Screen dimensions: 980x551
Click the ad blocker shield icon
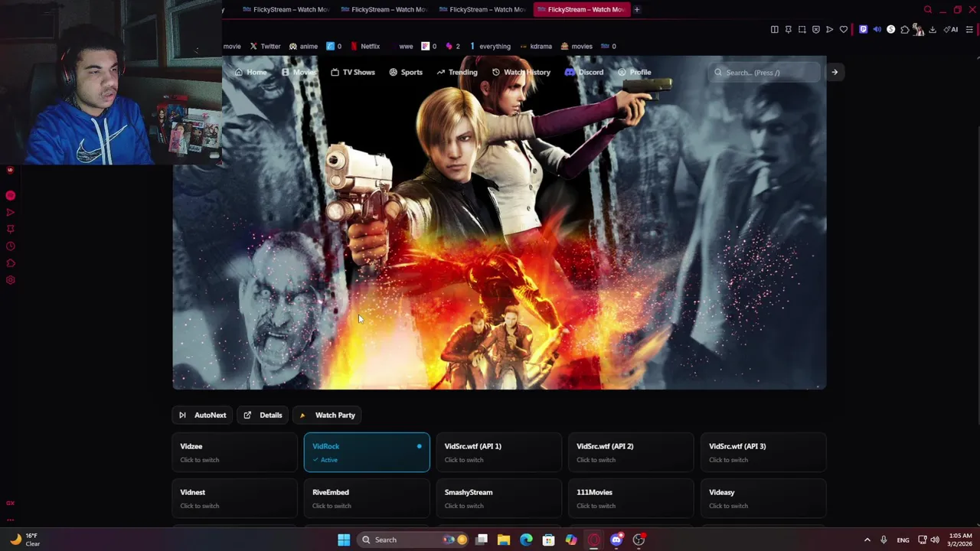(x=815, y=30)
